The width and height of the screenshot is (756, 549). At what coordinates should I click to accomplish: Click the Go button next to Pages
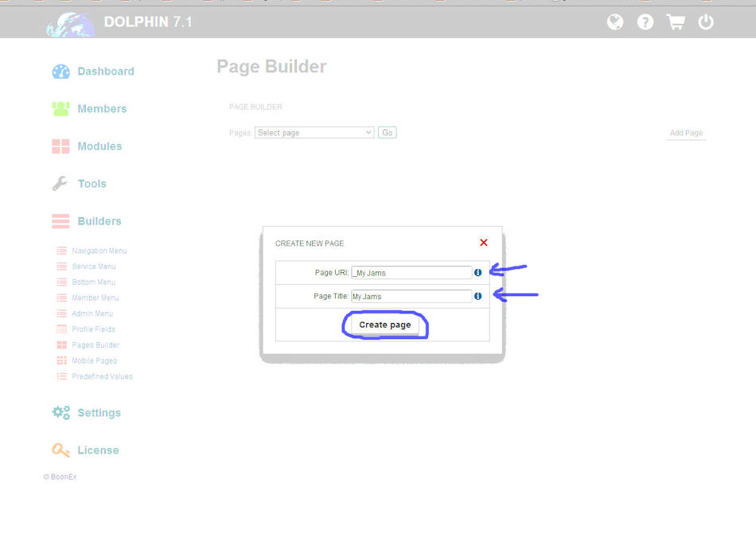(x=388, y=133)
